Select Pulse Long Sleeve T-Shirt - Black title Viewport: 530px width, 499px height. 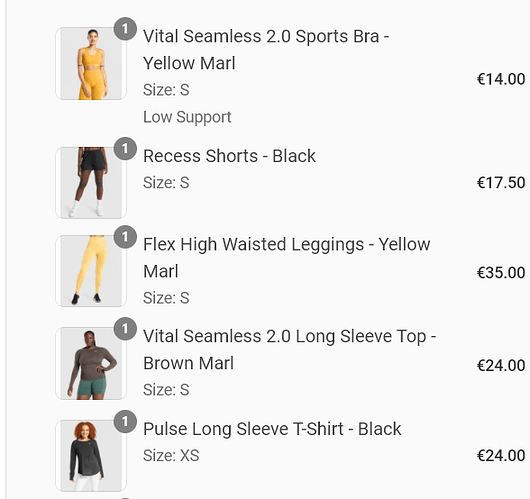tap(272, 429)
